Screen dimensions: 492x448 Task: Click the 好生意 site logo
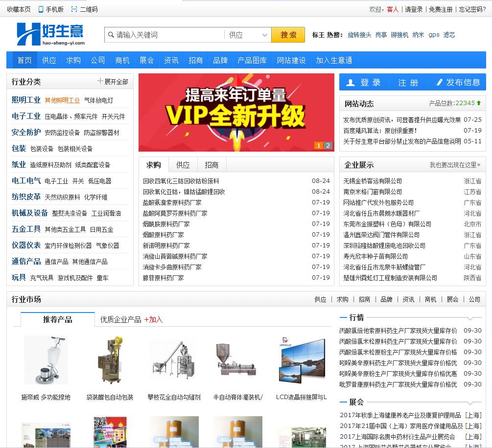click(51, 34)
